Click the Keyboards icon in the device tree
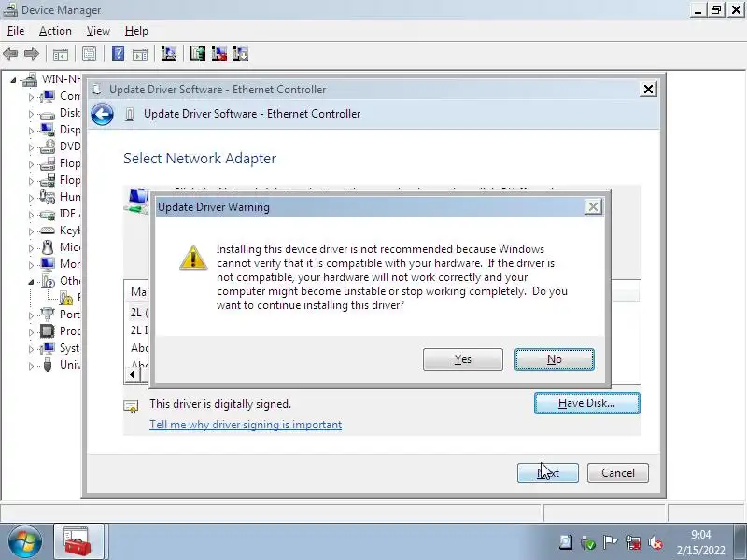Screen dimensions: 747x560 click(48, 231)
